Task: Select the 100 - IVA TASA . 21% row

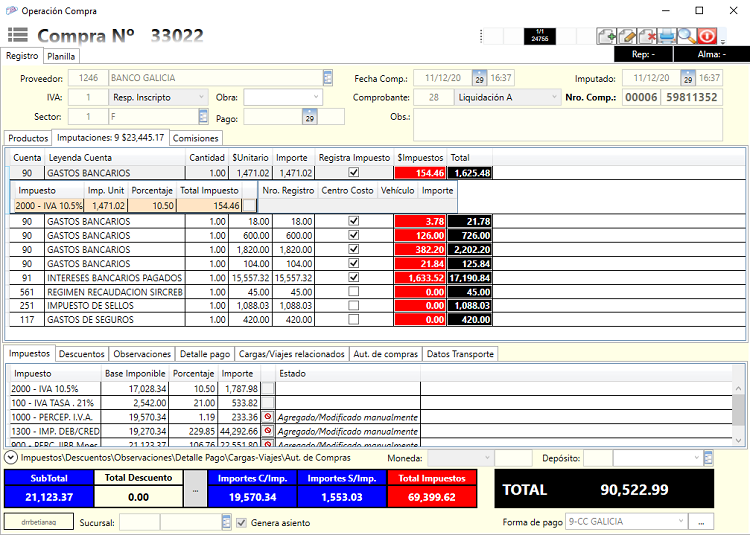Action: point(215,403)
